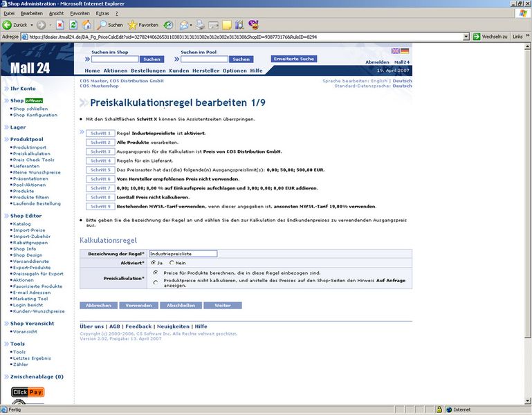
Task: Select 'Produktpreise nicht kalkulieren' radio option
Action: (x=156, y=282)
